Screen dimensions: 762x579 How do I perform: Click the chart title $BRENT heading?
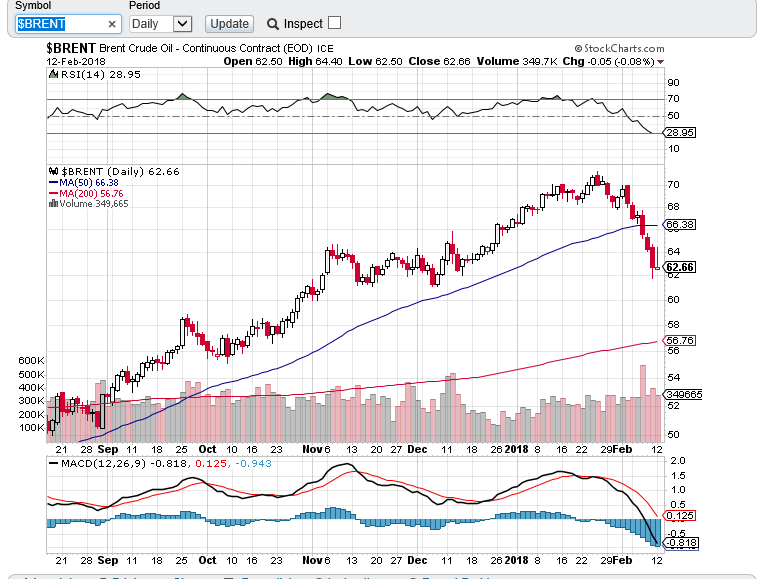[x=71, y=48]
